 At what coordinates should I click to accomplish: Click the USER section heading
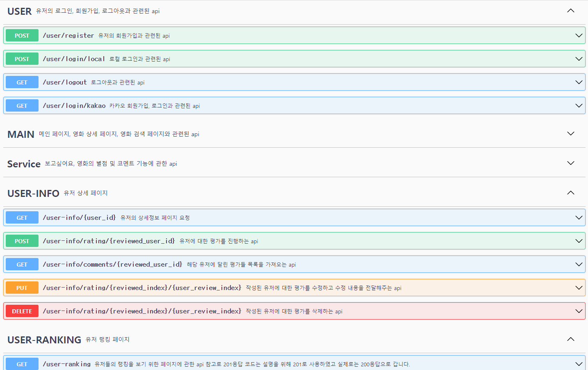click(x=19, y=11)
